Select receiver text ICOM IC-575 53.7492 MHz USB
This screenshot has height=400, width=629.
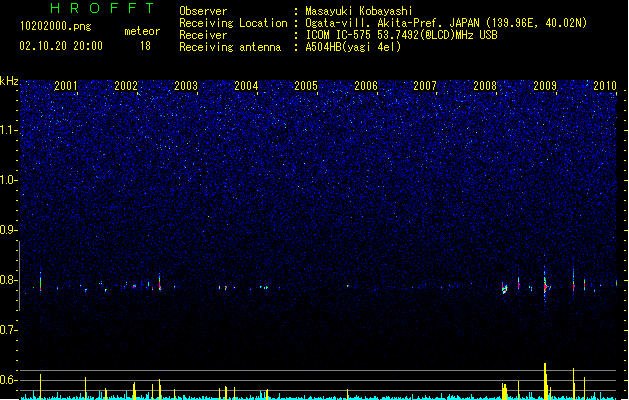(x=401, y=35)
